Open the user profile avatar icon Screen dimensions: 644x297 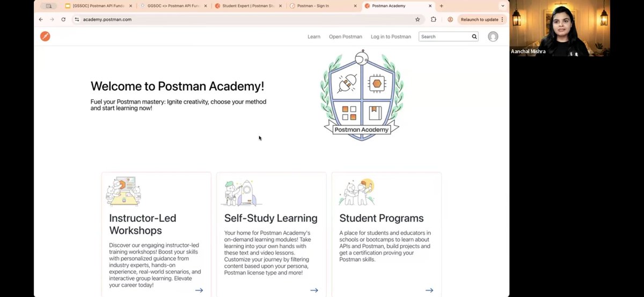pyautogui.click(x=493, y=36)
